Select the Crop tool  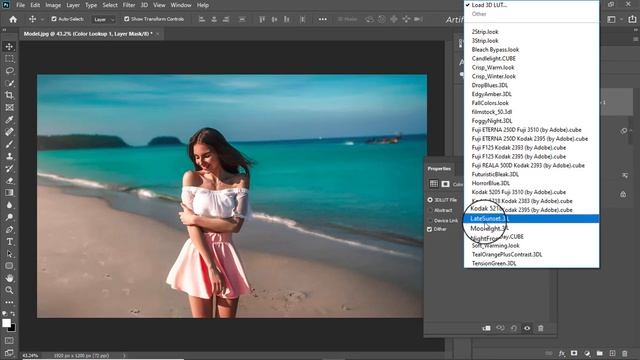click(9, 95)
